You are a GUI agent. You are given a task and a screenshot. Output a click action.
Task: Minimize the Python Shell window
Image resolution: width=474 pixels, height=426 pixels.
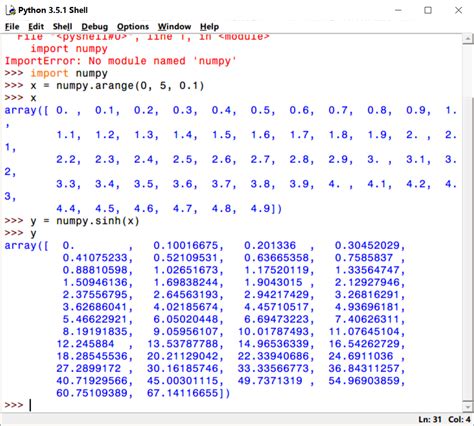click(x=398, y=10)
